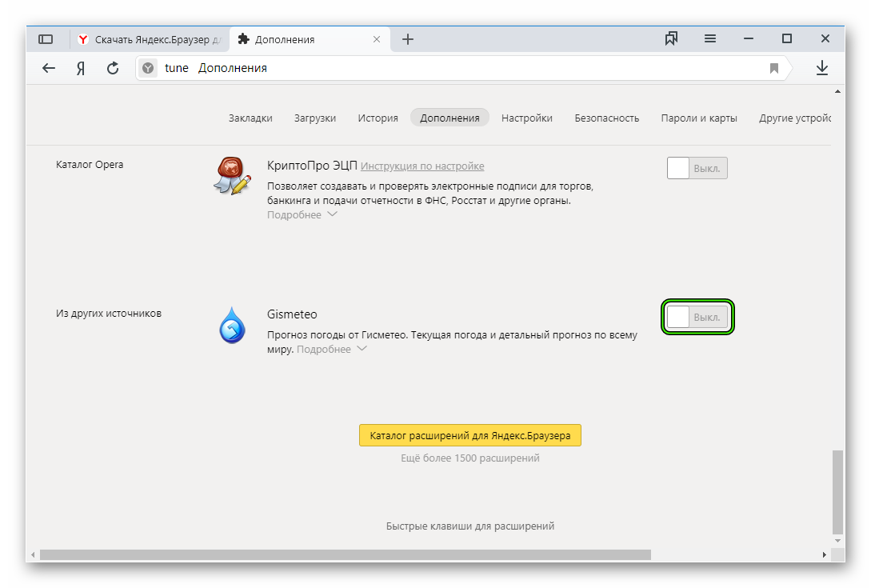Screen dimensions: 871x588
Task: Expand Подробнее under КриптоПро ЭЦП
Action: [x=302, y=214]
